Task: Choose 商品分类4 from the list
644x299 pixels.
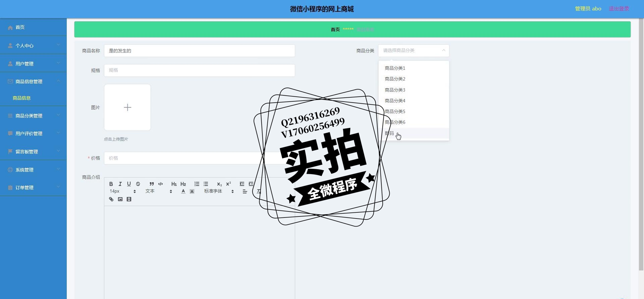Action: coord(414,101)
